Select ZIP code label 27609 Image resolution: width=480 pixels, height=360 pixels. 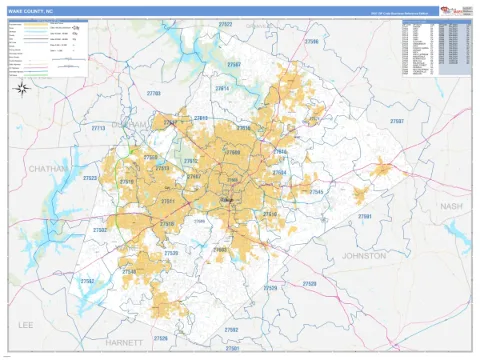(x=233, y=152)
